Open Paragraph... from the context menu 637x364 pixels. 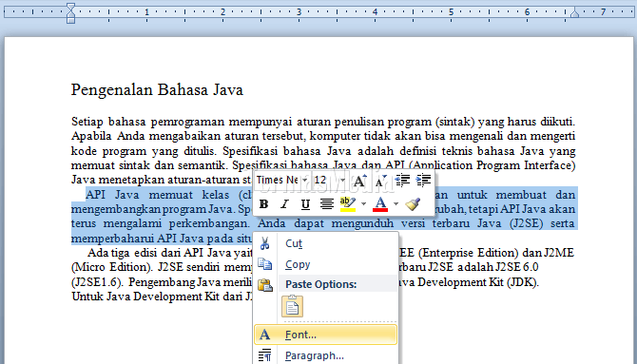point(325,355)
